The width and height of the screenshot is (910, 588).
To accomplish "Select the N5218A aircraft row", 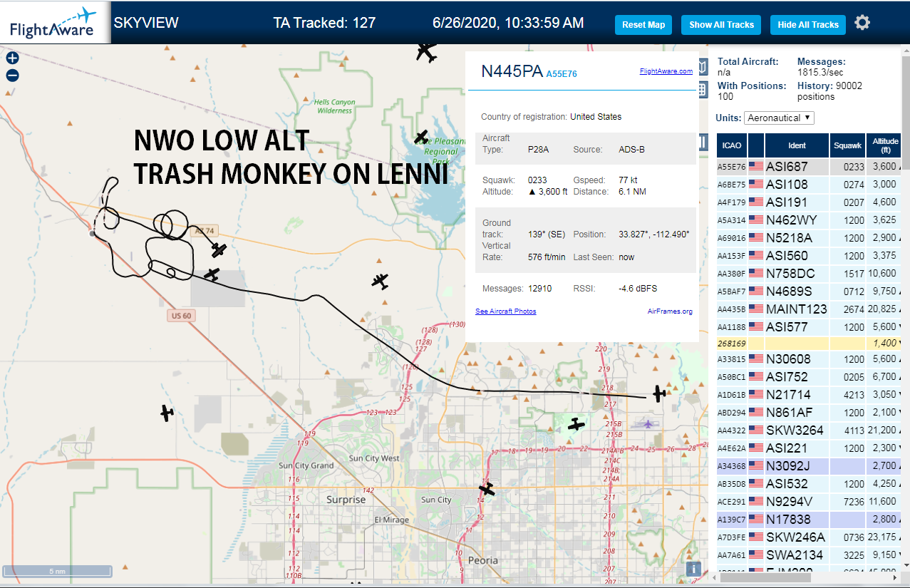I will tap(809, 238).
